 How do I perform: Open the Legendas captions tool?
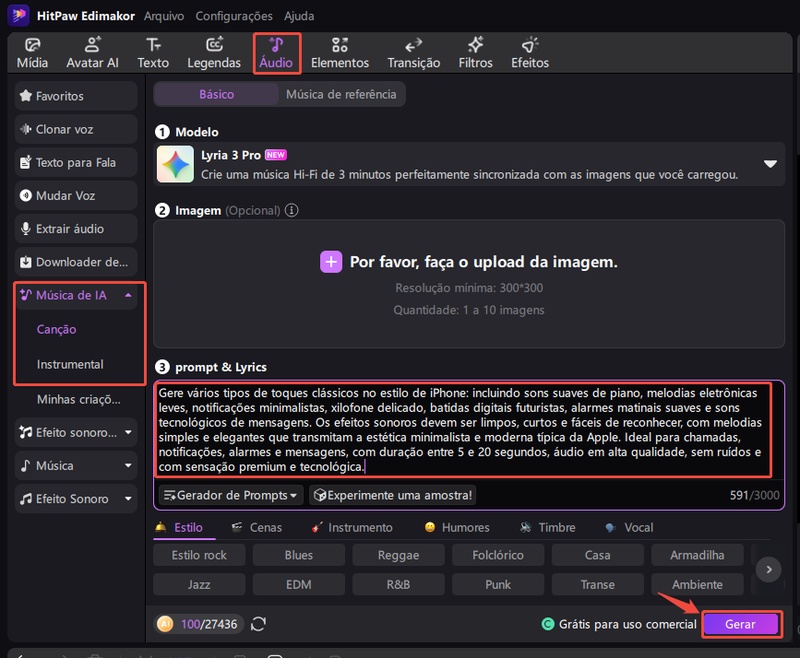click(x=214, y=53)
